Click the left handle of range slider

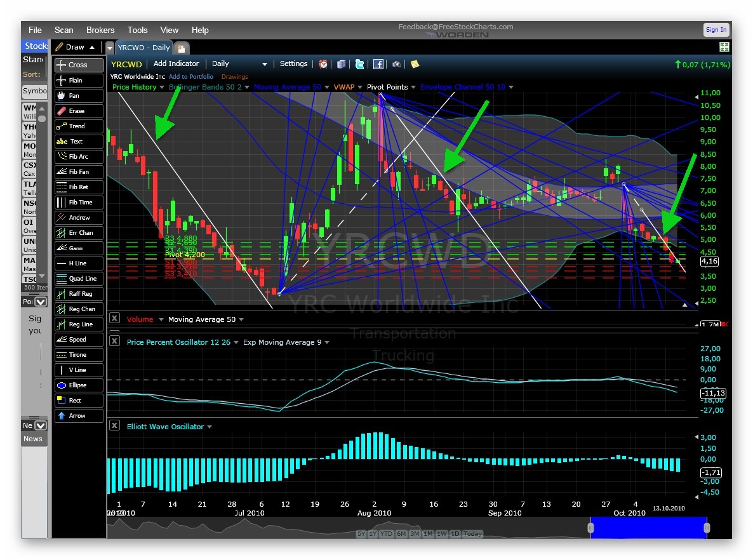tap(590, 528)
